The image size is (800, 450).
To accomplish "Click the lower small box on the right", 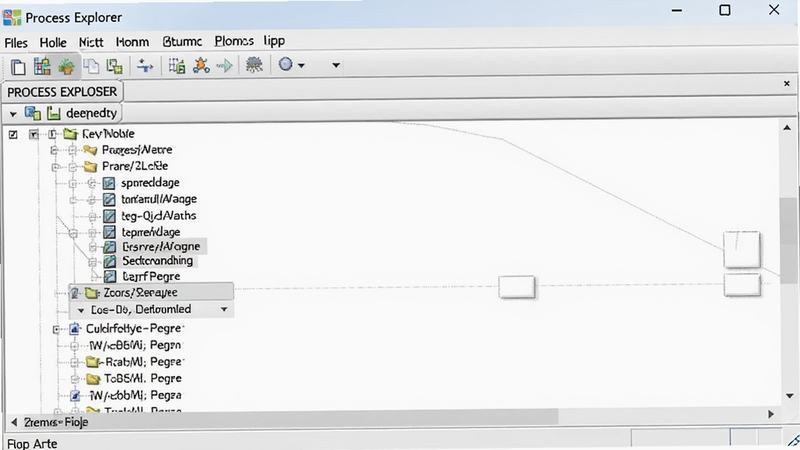I will tap(742, 285).
